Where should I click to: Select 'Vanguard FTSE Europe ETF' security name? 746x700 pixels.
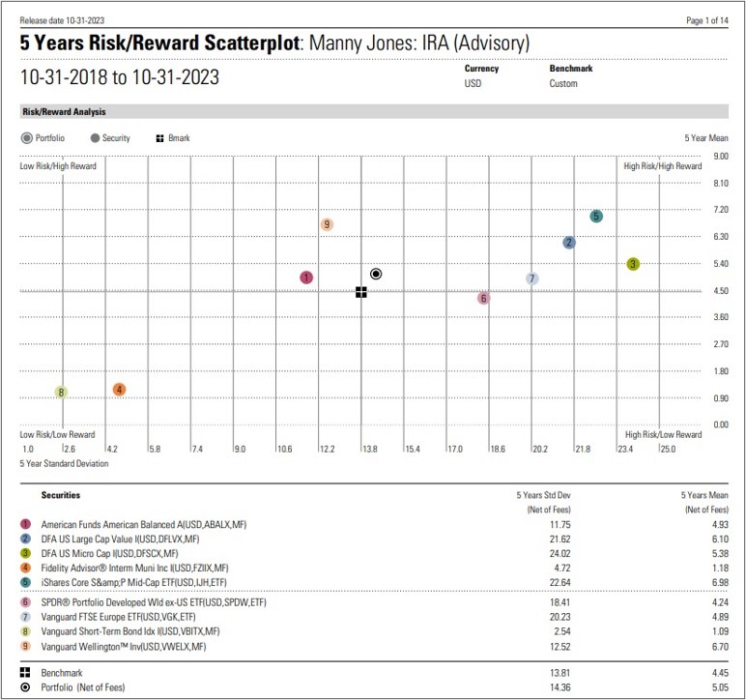[x=118, y=617]
